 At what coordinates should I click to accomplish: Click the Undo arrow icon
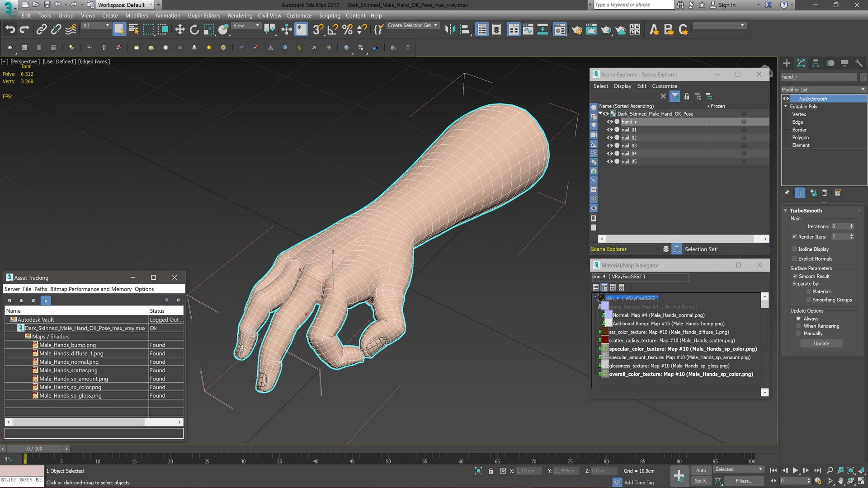pos(10,30)
